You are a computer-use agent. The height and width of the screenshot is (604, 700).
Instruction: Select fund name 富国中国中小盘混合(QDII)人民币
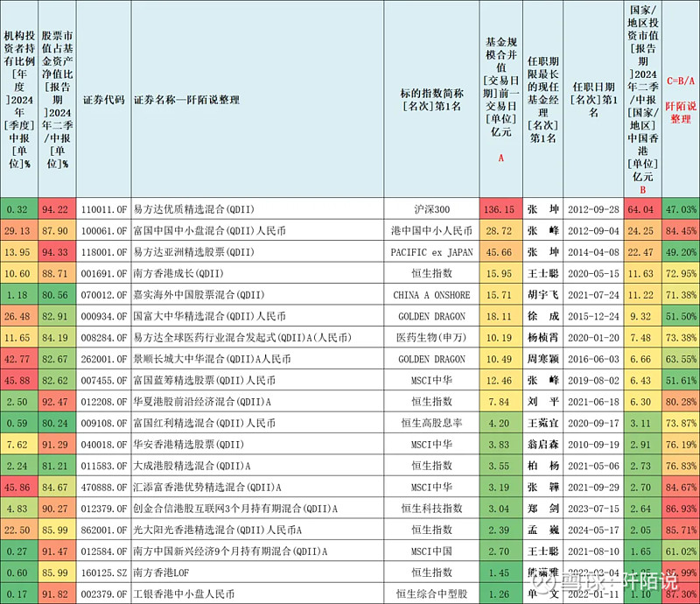209,230
